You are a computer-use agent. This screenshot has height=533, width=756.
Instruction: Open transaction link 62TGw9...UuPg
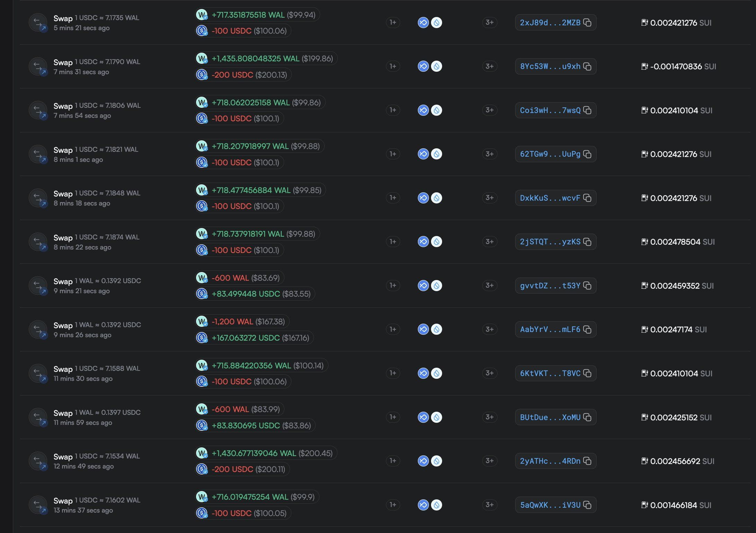(550, 154)
